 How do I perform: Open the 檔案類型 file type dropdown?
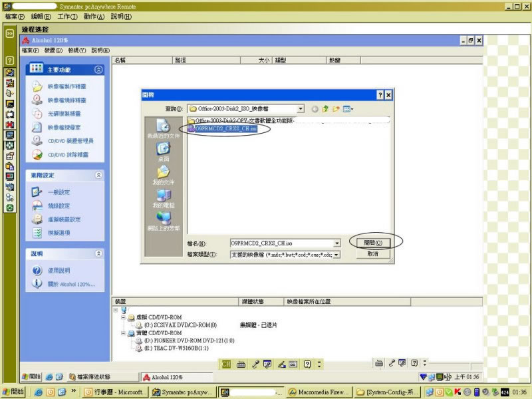point(336,255)
